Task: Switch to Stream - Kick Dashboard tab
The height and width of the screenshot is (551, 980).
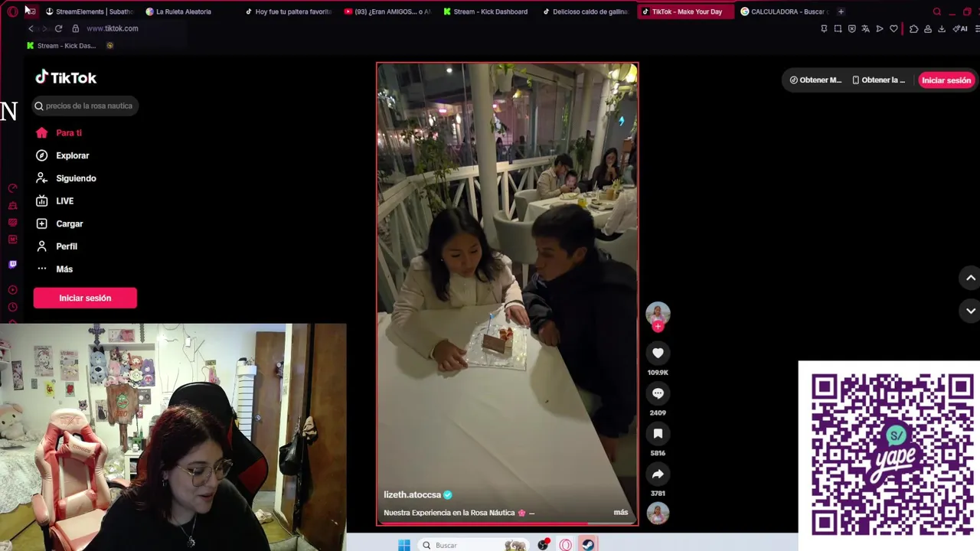Action: click(486, 11)
